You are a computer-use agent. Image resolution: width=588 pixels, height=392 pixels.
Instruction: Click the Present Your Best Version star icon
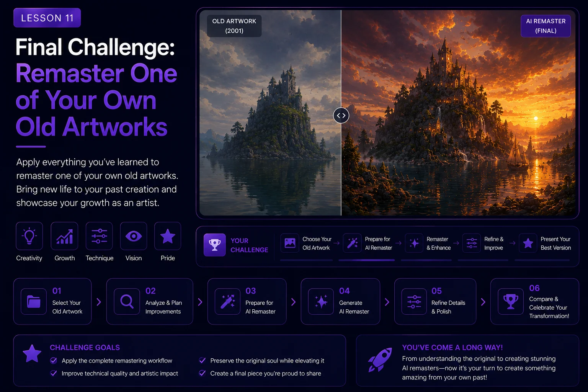pyautogui.click(x=528, y=243)
